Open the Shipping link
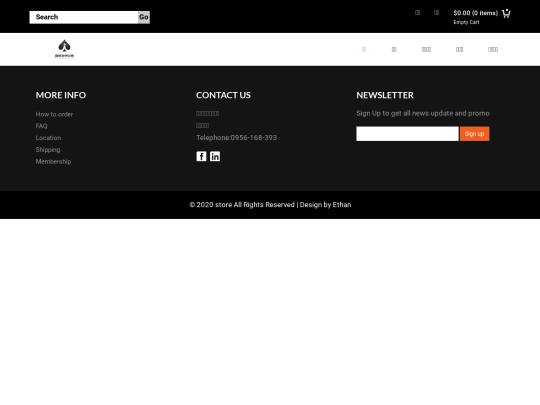540x405 pixels. point(48,150)
